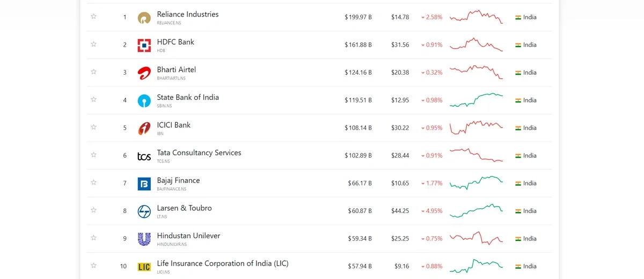The image size is (644, 279).
Task: Click the Bajaj Finance logo icon
Action: click(144, 184)
